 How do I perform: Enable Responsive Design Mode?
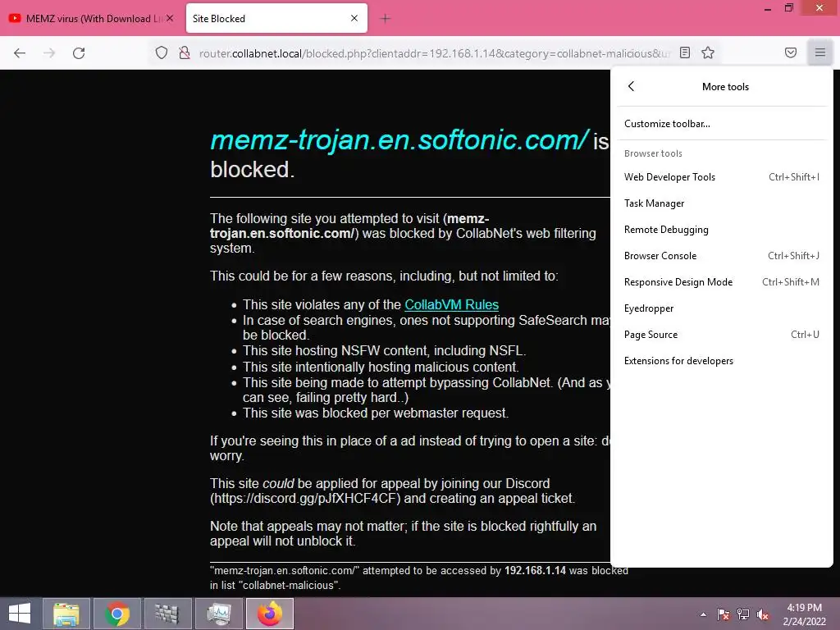[x=722, y=282]
